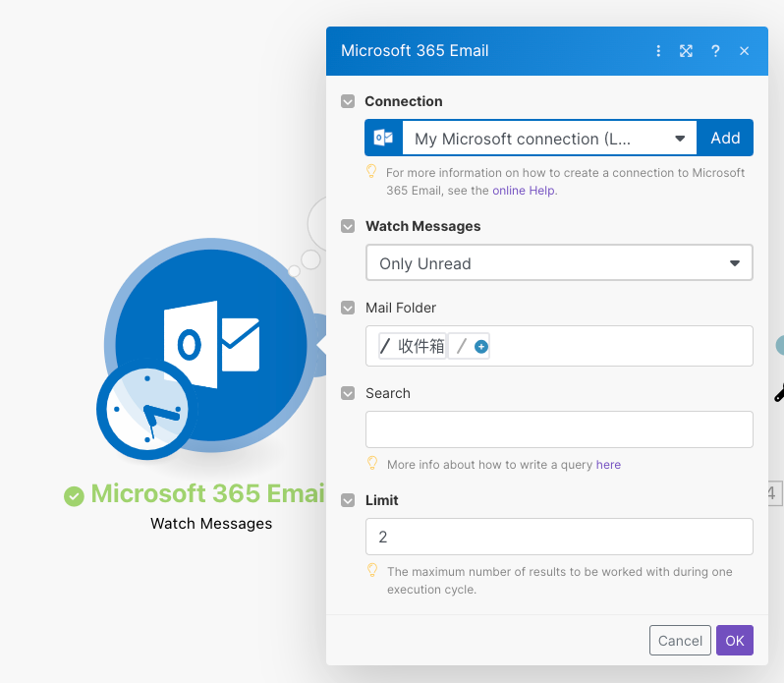Click the Microsoft 365 Email dialog title

(415, 50)
